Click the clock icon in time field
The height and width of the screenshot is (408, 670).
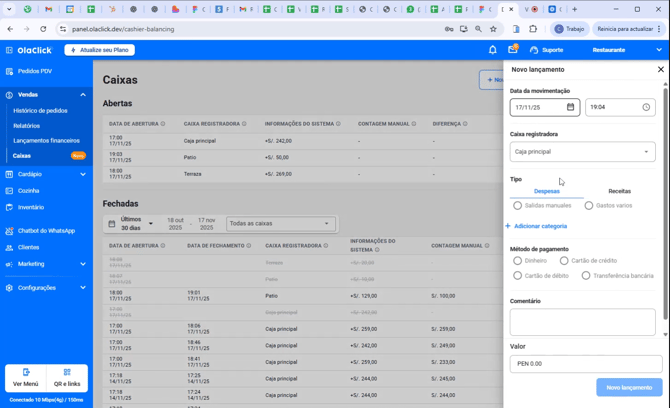646,107
